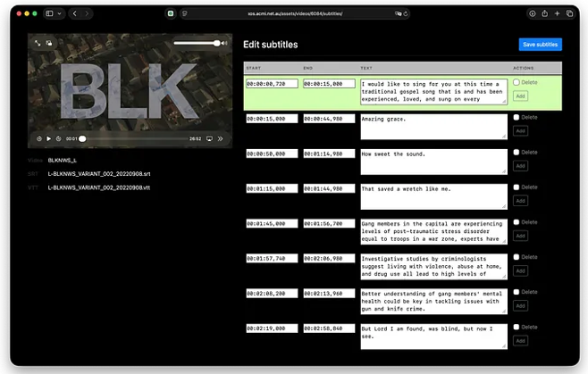588x374 pixels.
Task: Adjust the video volume slider
Action: click(197, 43)
